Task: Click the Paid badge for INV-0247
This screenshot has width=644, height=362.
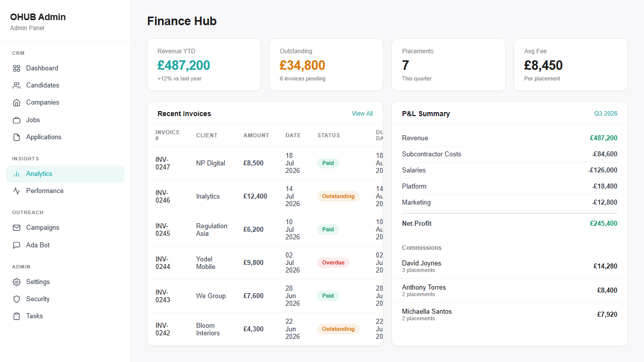Action: pos(328,163)
